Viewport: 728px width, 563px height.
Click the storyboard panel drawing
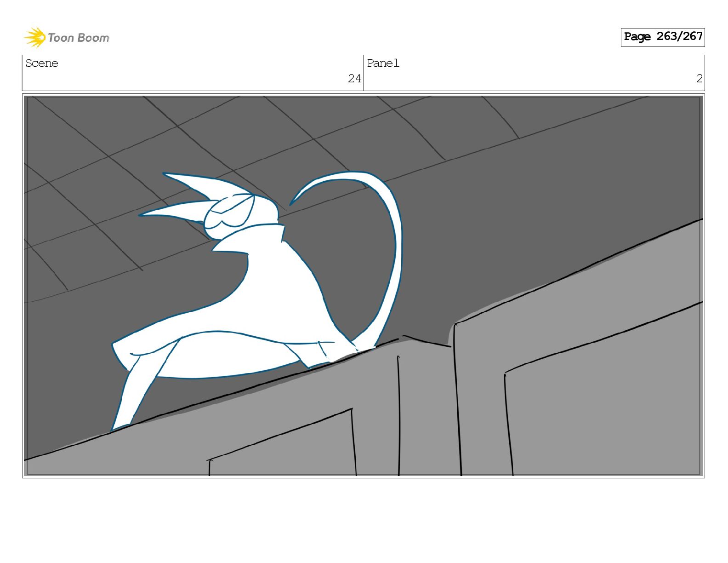pos(364,286)
